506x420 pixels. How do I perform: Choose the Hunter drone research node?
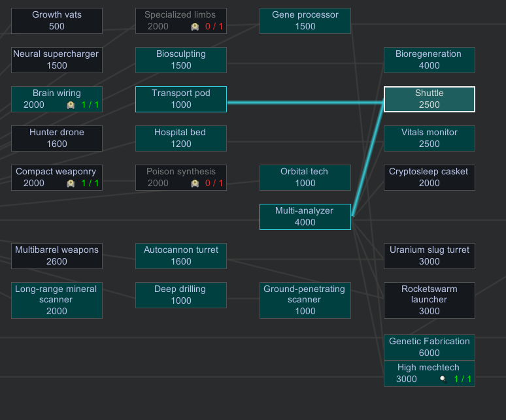pos(57,138)
